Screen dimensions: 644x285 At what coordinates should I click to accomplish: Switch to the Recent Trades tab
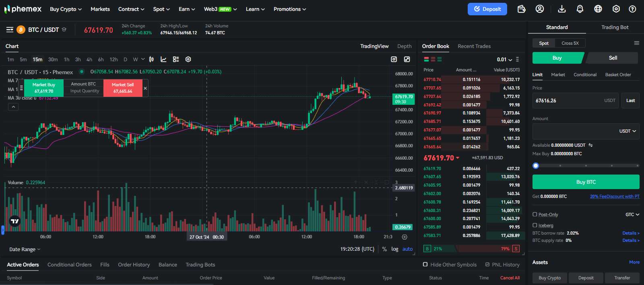tap(474, 46)
